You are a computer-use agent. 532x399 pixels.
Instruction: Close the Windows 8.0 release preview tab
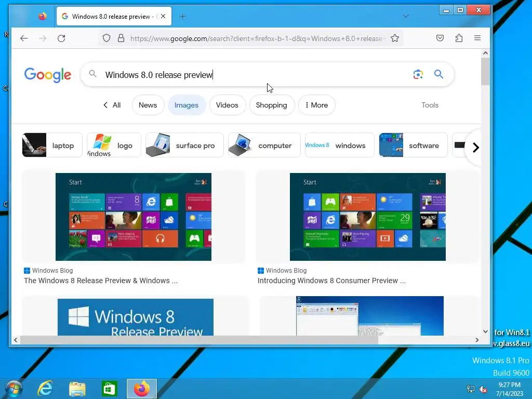[163, 16]
